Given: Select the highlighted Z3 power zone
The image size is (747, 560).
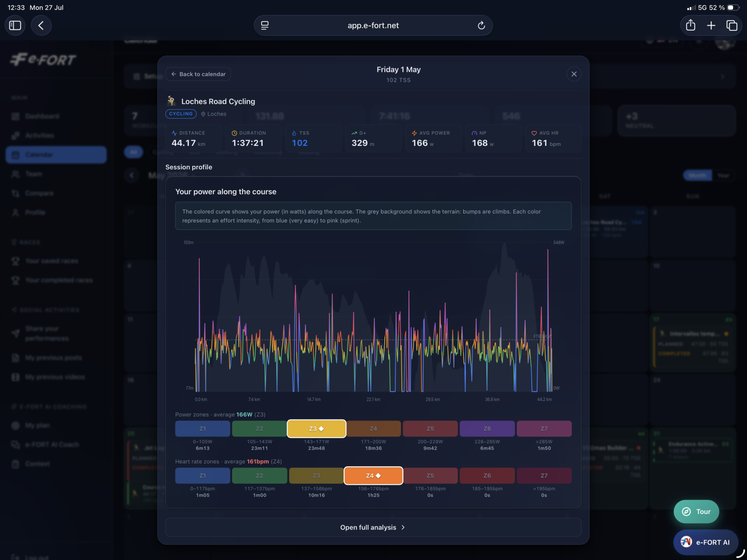Looking at the screenshot, I should (316, 428).
